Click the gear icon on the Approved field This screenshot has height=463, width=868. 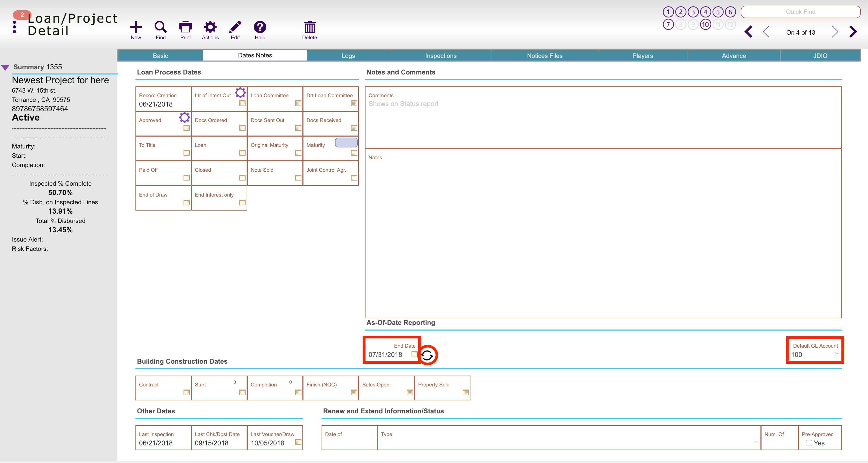point(184,117)
